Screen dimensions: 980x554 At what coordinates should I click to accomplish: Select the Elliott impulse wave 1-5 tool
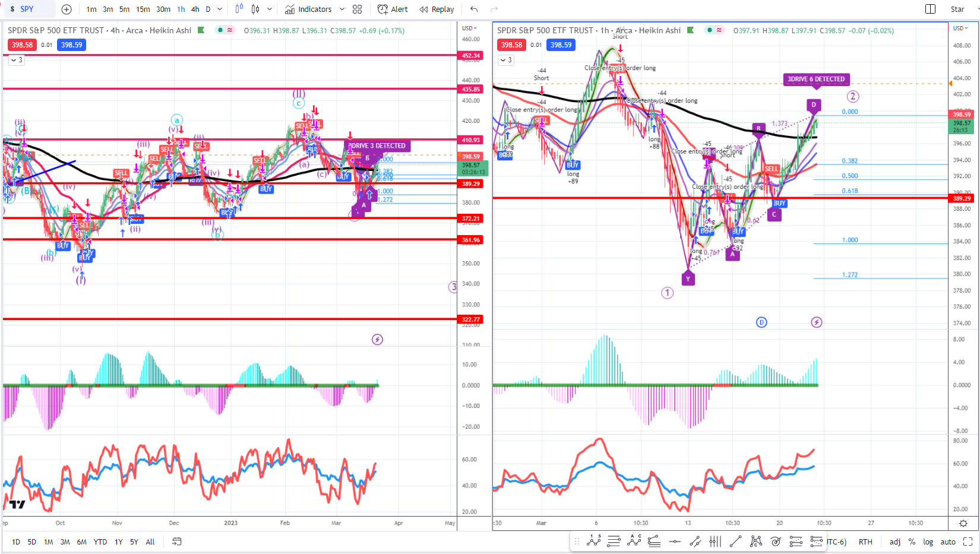[x=593, y=541]
